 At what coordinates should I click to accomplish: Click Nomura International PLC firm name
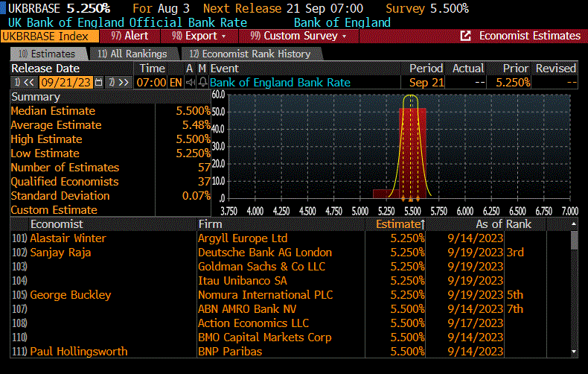coord(265,295)
